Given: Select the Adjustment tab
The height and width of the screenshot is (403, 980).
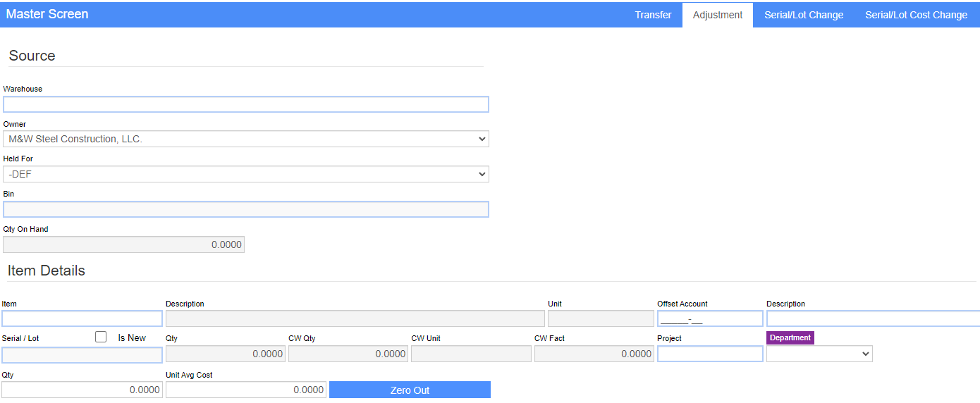Looking at the screenshot, I should 718,15.
